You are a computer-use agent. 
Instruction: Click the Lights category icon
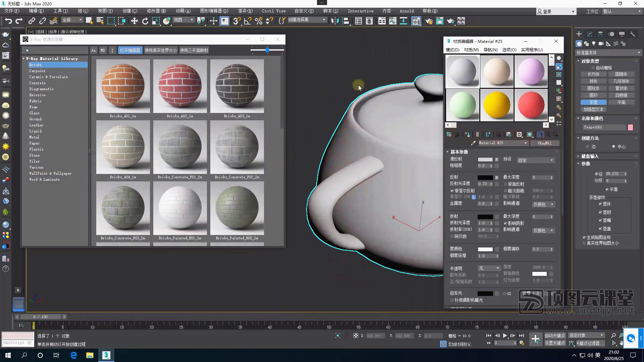coord(594,44)
